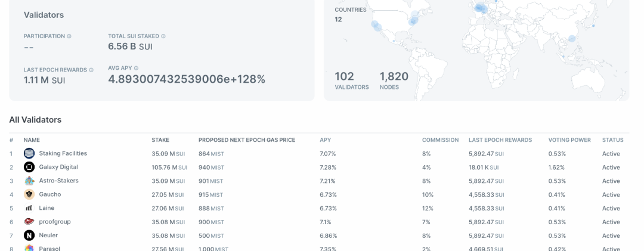The image size is (644, 251).
Task: Open the Astro-Stakers validator name link
Action: tap(58, 181)
